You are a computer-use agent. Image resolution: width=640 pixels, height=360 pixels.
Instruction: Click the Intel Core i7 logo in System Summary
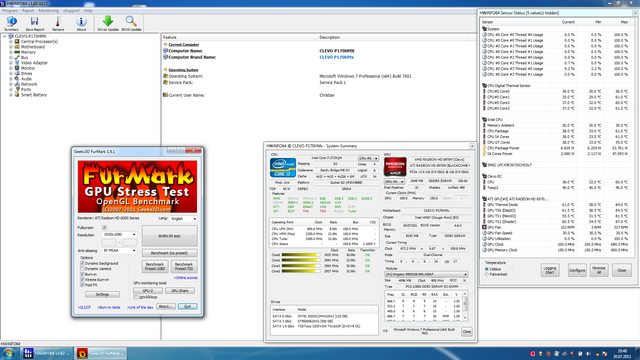coord(282,167)
